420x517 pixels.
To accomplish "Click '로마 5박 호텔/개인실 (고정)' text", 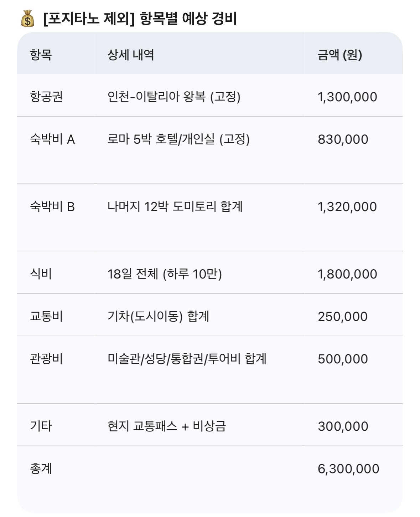I will 178,139.
